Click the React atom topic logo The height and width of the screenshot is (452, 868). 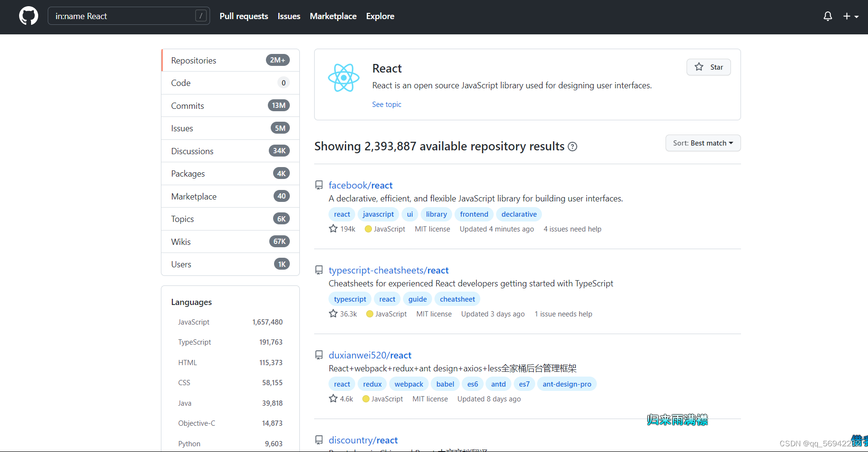point(343,78)
